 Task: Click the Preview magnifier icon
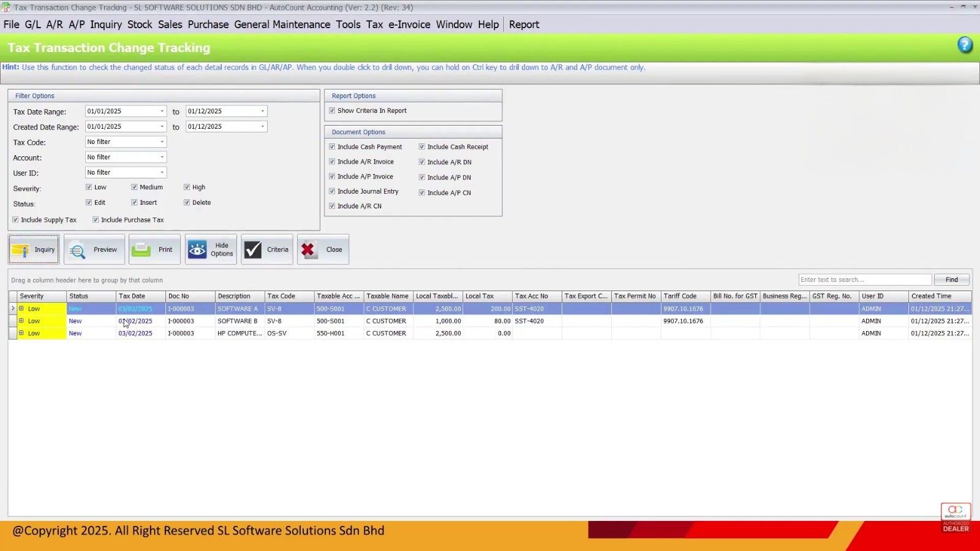pyautogui.click(x=77, y=250)
